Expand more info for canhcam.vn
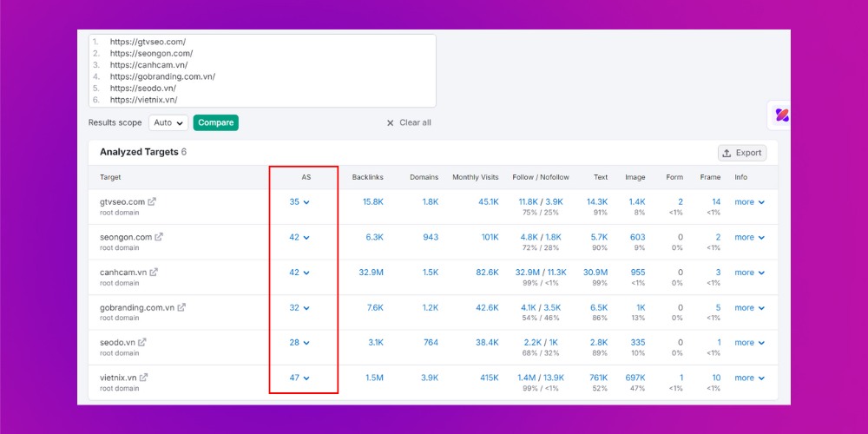This screenshot has height=434, width=868. click(x=750, y=273)
